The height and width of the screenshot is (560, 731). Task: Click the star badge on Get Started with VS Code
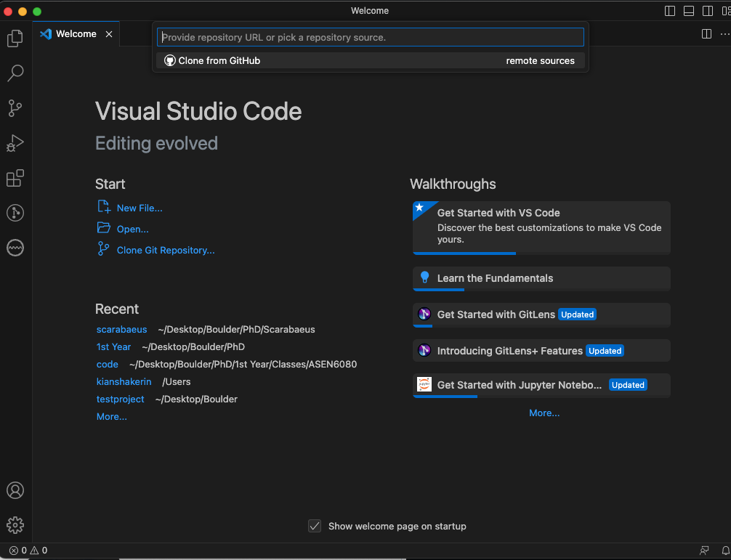pos(420,208)
